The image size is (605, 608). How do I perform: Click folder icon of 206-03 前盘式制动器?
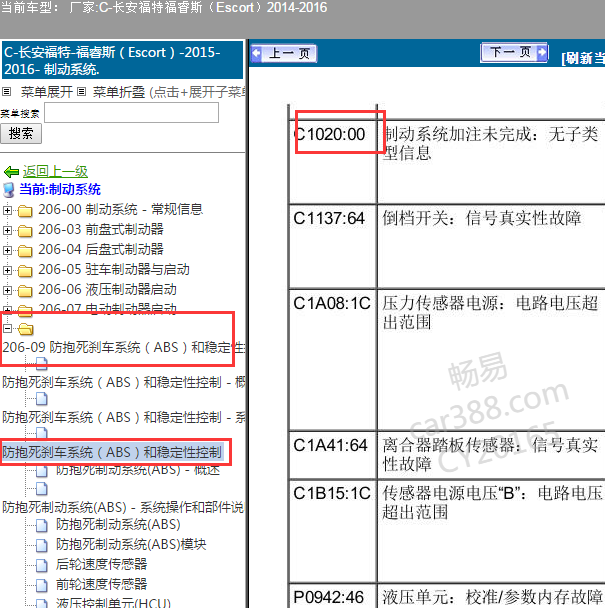25,231
